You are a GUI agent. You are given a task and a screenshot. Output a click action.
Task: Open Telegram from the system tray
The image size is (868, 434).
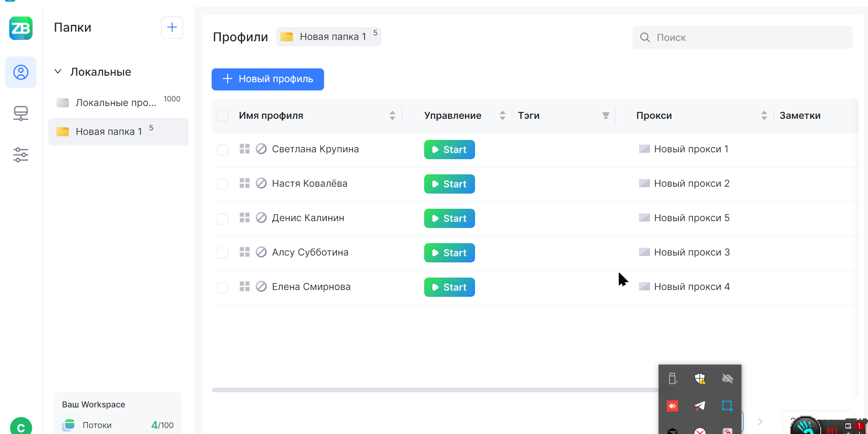[x=700, y=406]
